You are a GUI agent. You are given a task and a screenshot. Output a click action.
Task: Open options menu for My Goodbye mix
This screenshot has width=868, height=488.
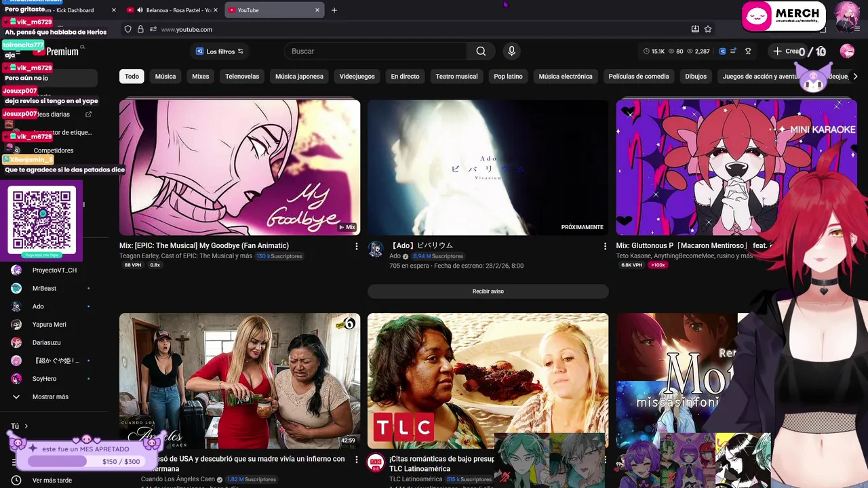(357, 247)
